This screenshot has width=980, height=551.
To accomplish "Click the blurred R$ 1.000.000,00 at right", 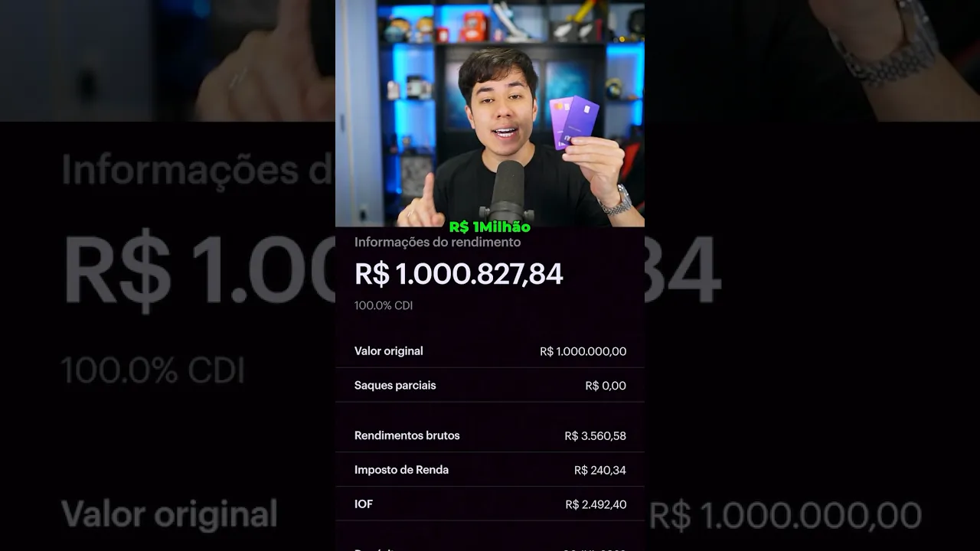I will [786, 515].
